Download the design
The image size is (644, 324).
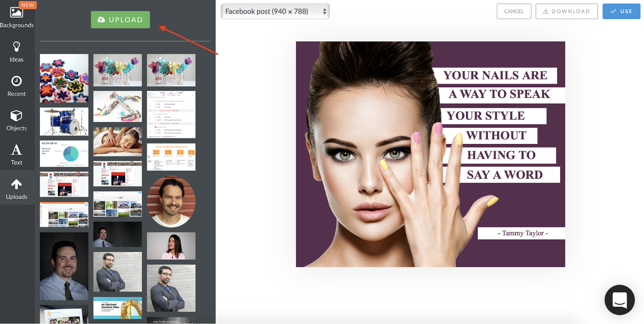click(567, 11)
